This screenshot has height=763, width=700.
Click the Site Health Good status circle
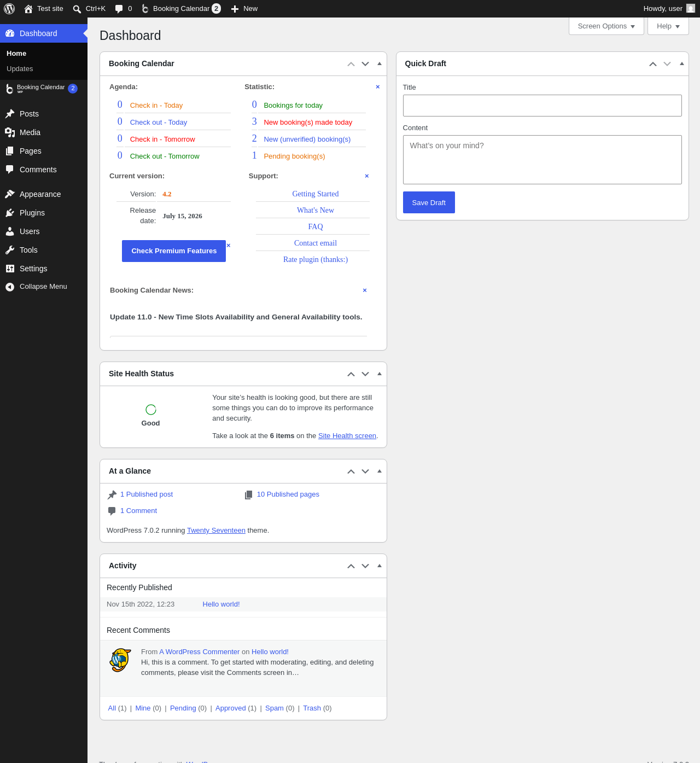(151, 410)
